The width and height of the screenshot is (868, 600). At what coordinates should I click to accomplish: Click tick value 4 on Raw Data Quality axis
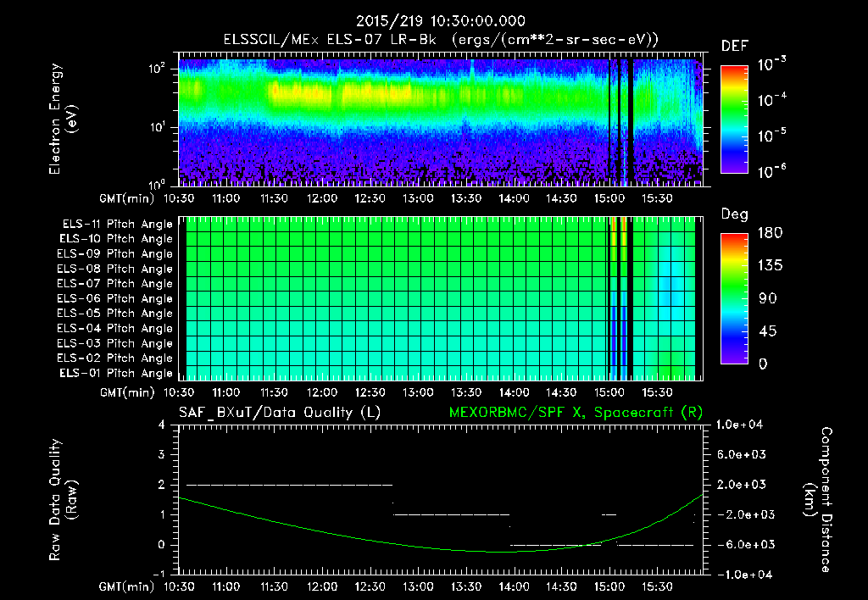[161, 425]
